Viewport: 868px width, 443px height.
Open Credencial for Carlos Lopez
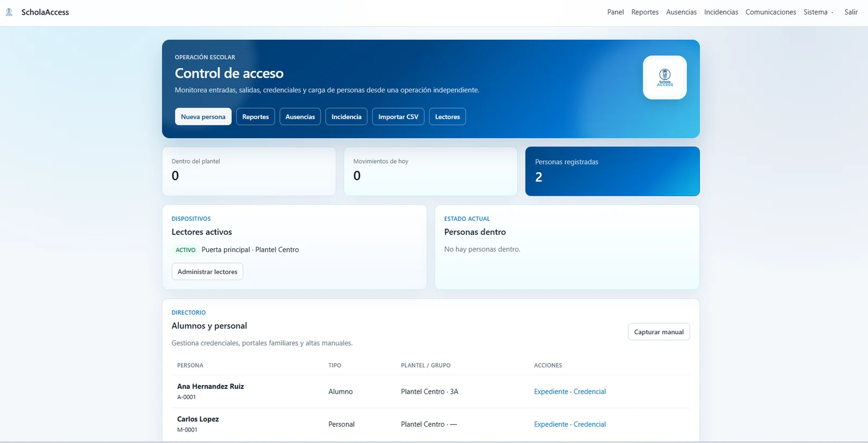[x=590, y=424]
